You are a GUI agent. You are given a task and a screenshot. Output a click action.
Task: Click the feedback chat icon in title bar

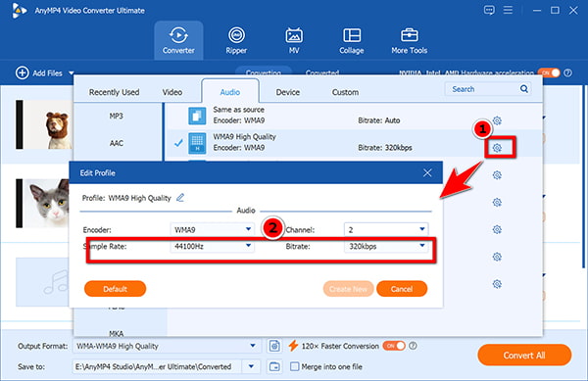tap(489, 10)
